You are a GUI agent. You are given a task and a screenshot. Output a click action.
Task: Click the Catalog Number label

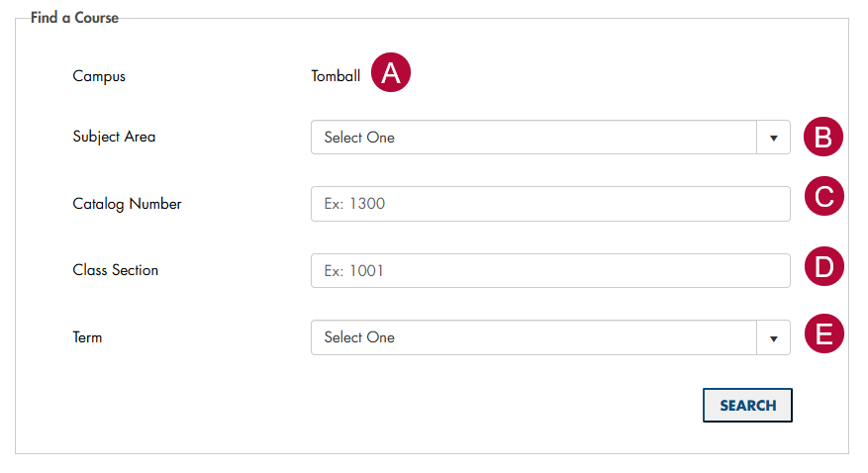(x=127, y=204)
